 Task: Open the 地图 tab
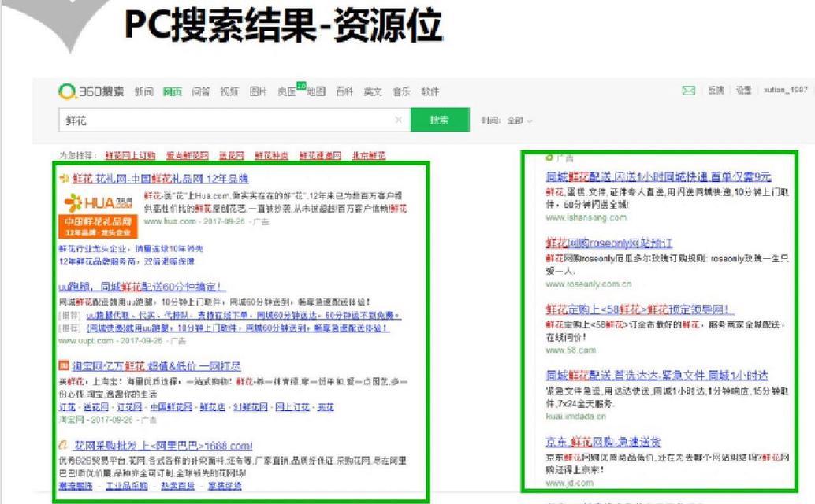click(x=316, y=91)
